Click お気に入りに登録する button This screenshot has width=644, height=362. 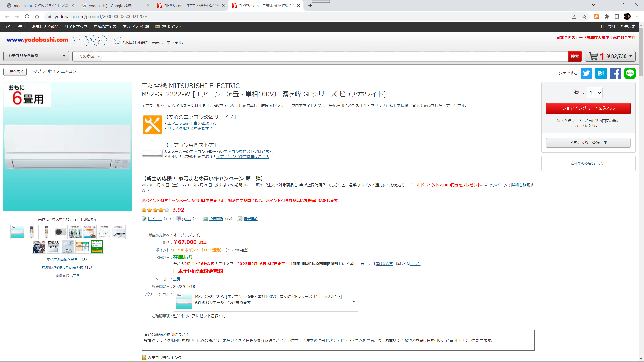[x=588, y=143]
